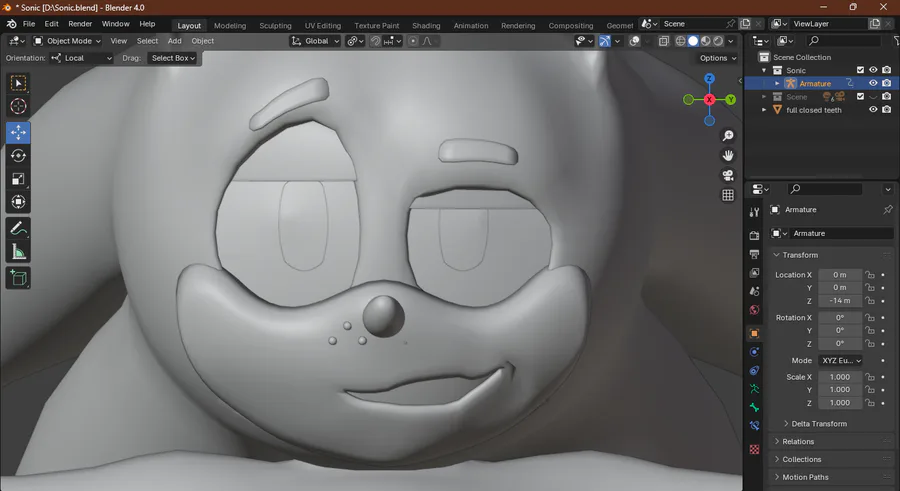Activate the Cursor tool
900x491 pixels.
click(x=18, y=106)
